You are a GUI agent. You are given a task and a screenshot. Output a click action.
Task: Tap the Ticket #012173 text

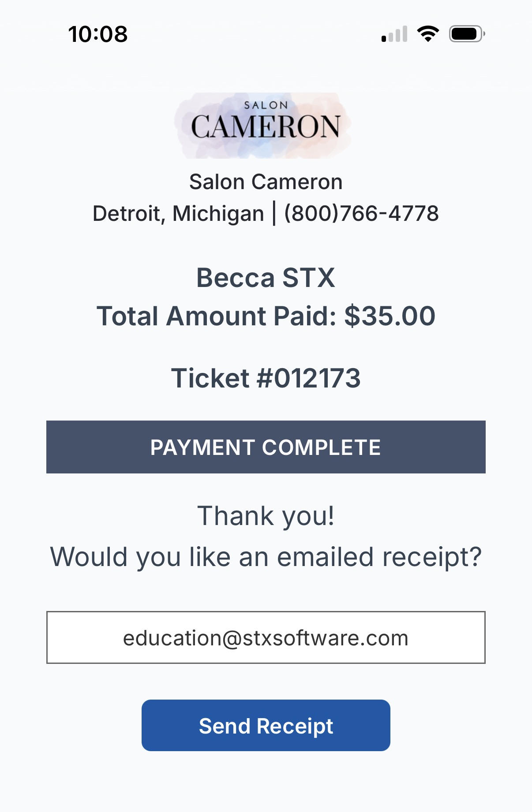click(x=266, y=378)
